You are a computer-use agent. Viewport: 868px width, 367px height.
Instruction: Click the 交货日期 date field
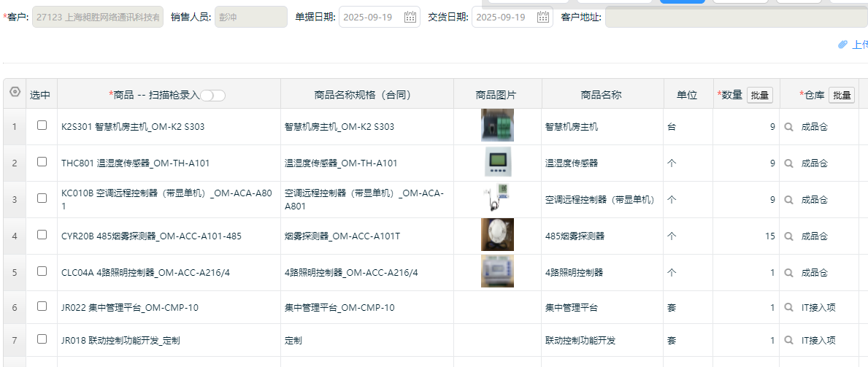512,18
